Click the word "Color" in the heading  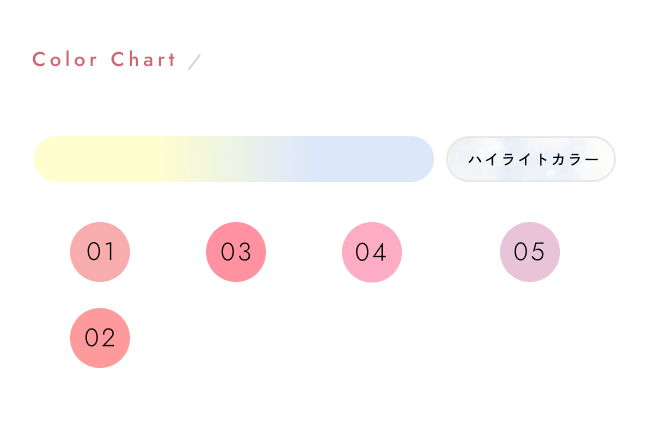[x=66, y=60]
